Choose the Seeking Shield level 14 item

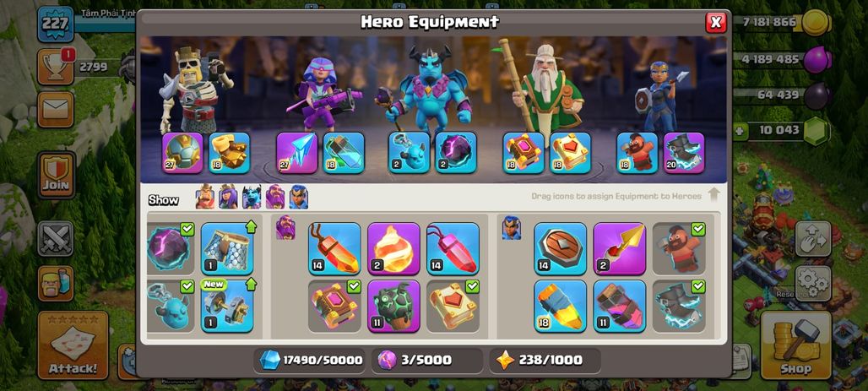click(560, 248)
